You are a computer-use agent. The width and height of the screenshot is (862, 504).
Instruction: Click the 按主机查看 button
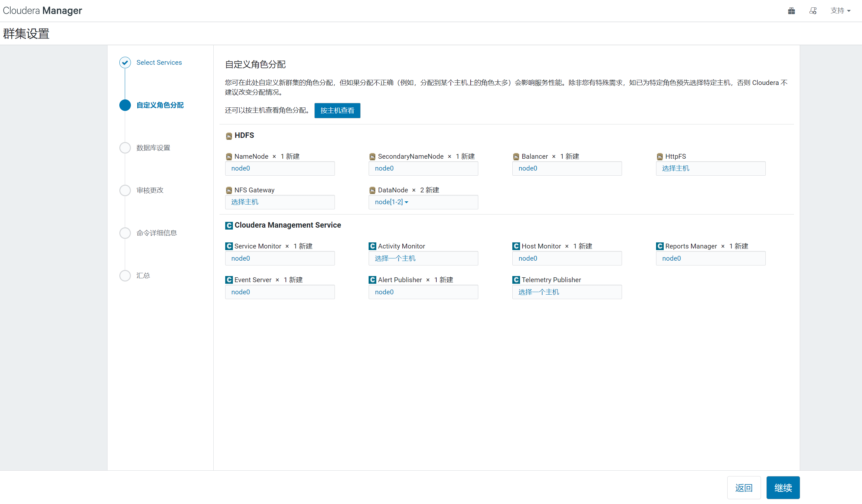(337, 110)
